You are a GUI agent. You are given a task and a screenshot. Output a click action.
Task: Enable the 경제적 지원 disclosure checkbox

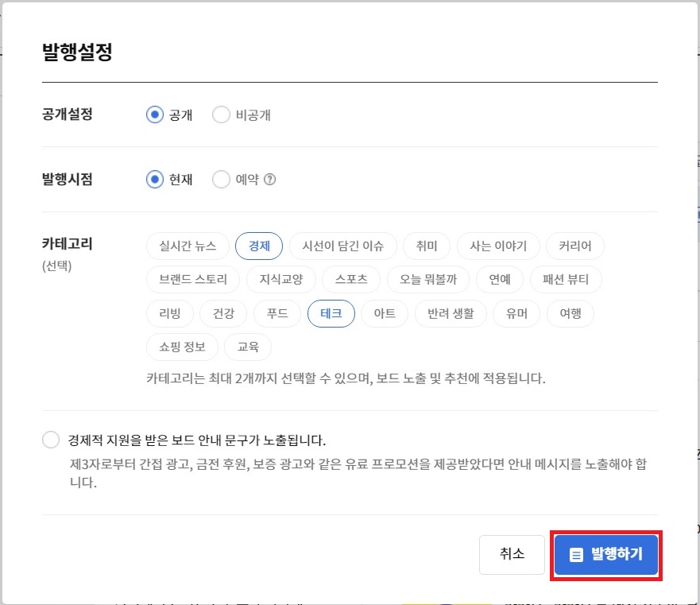tap(51, 440)
